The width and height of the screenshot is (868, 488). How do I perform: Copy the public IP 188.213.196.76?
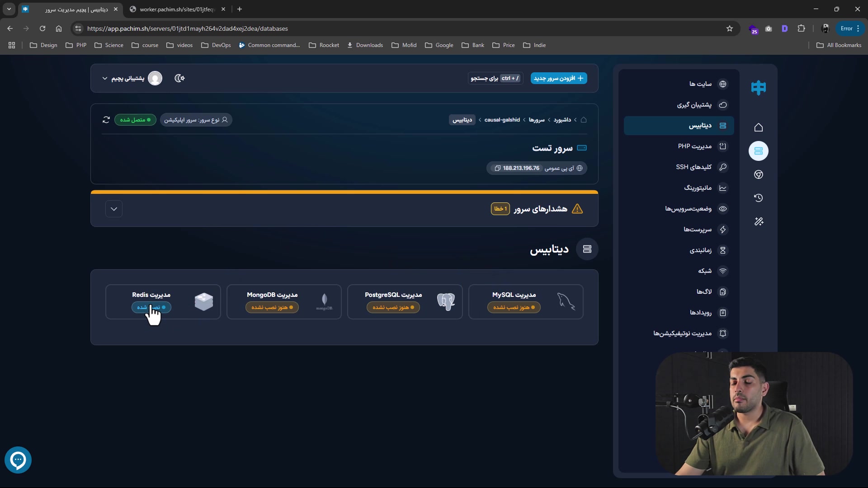tap(498, 168)
